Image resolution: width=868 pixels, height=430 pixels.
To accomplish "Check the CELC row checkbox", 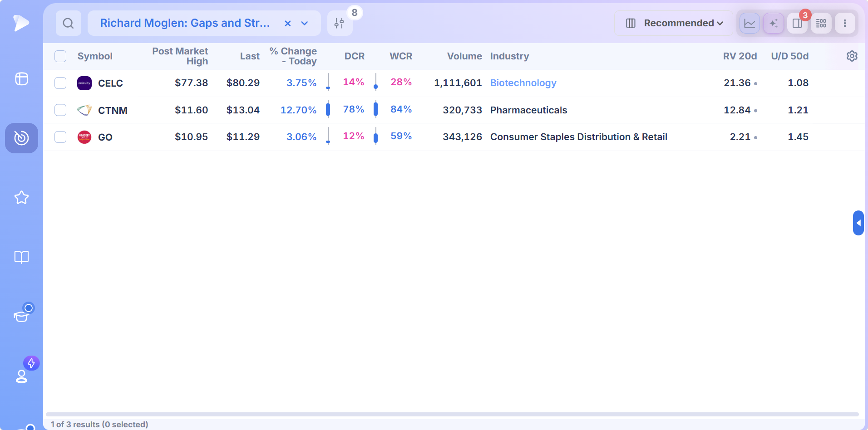I will point(60,83).
